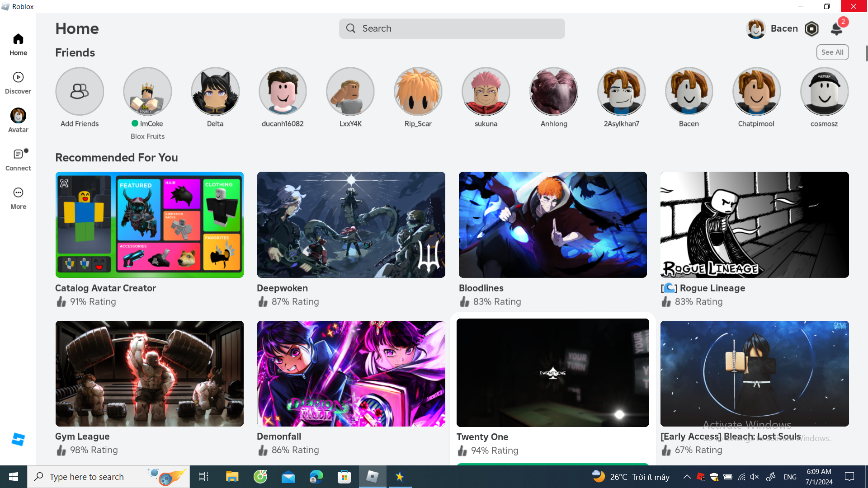Open the notifications bell

coord(837,29)
